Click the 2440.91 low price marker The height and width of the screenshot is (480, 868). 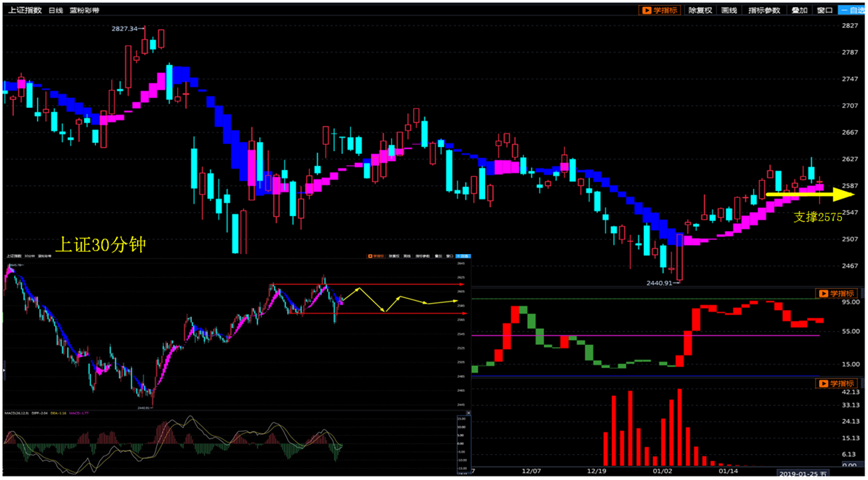click(x=659, y=283)
